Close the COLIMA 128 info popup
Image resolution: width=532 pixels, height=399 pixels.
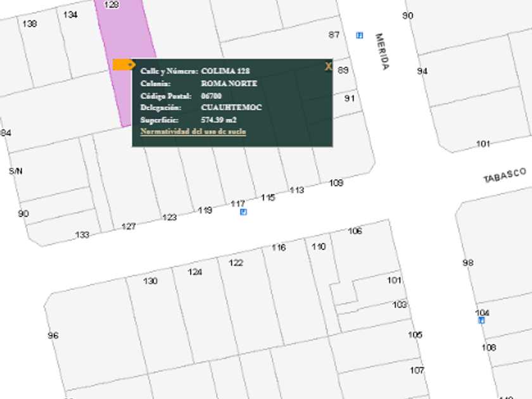pos(328,66)
